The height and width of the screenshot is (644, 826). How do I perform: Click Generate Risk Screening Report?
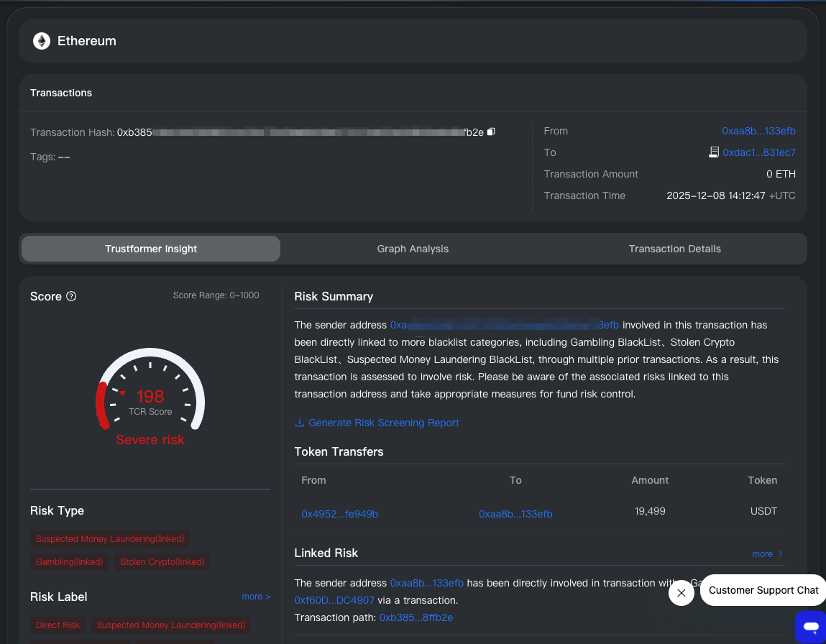click(x=384, y=423)
